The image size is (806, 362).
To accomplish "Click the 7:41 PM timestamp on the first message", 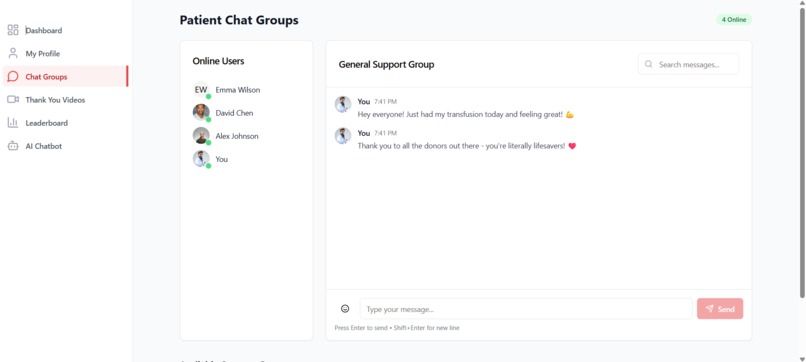I will coord(385,102).
